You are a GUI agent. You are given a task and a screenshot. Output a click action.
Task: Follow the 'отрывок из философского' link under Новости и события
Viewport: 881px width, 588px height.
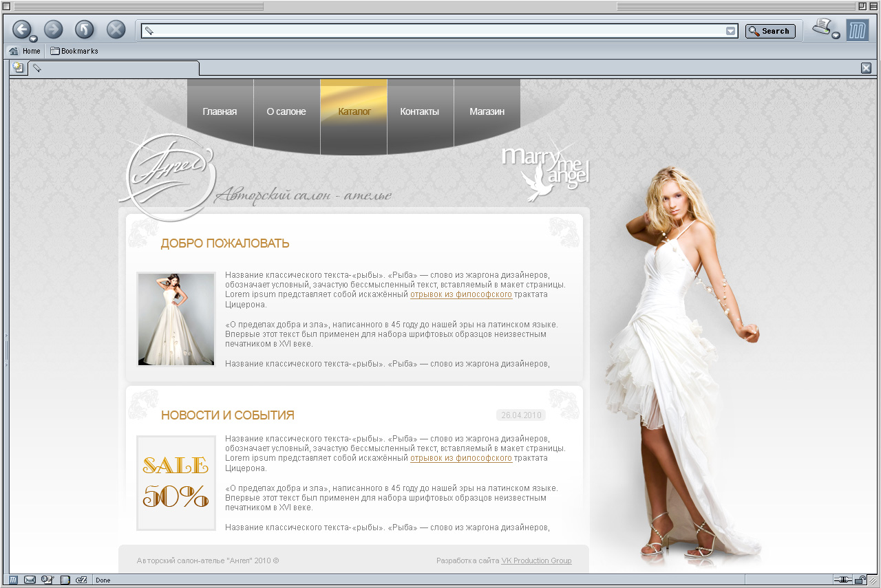[x=461, y=458]
